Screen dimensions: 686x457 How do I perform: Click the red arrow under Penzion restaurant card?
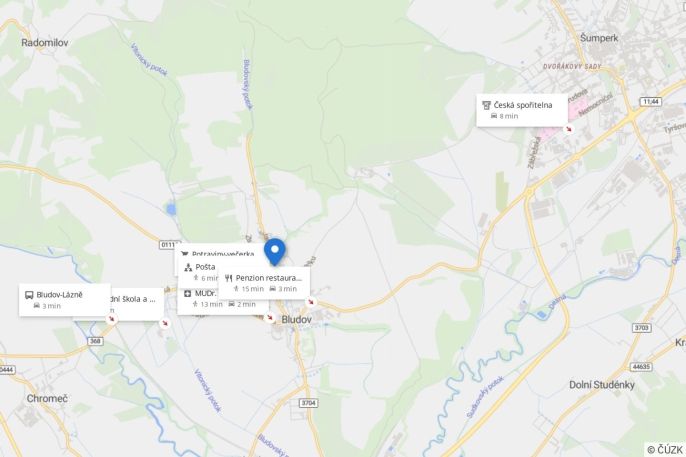click(311, 302)
